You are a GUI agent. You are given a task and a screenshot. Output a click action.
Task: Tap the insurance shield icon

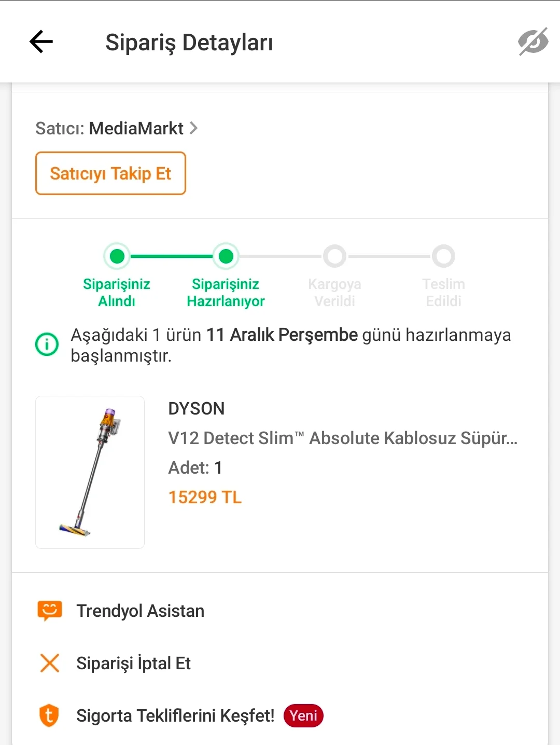pos(49,715)
